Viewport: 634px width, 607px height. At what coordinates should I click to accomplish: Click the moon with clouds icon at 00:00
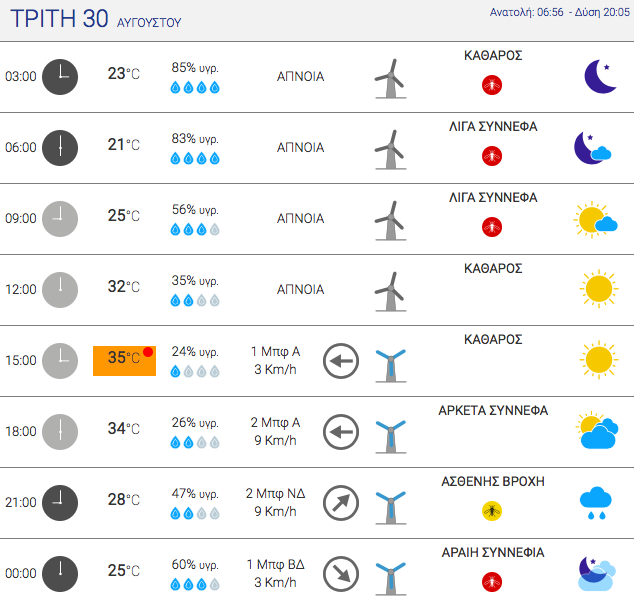[597, 573]
